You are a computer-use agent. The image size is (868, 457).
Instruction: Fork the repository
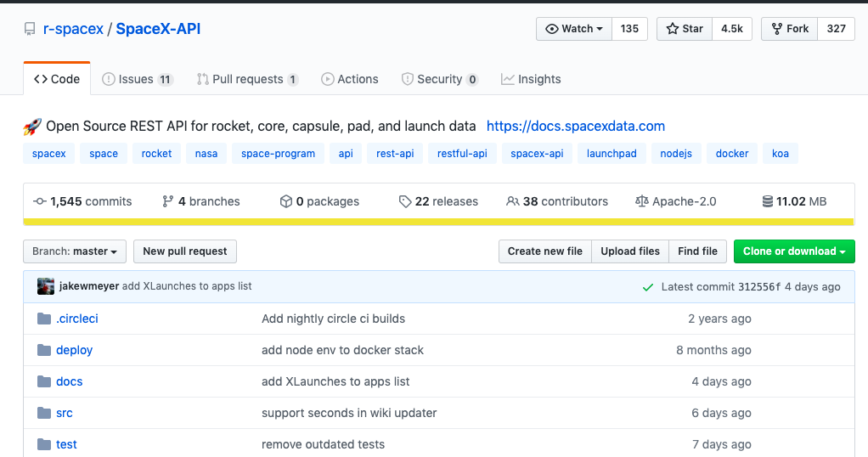pos(789,29)
